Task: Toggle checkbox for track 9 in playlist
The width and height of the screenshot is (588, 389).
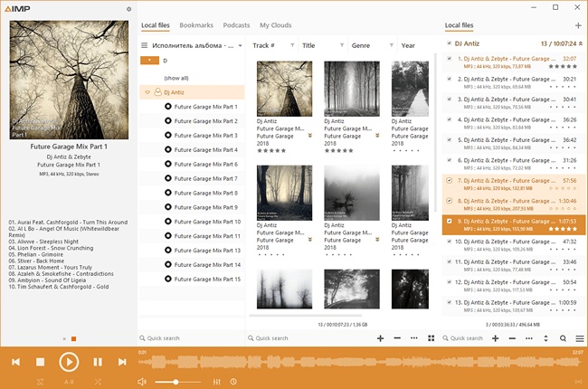Action: coord(449,222)
